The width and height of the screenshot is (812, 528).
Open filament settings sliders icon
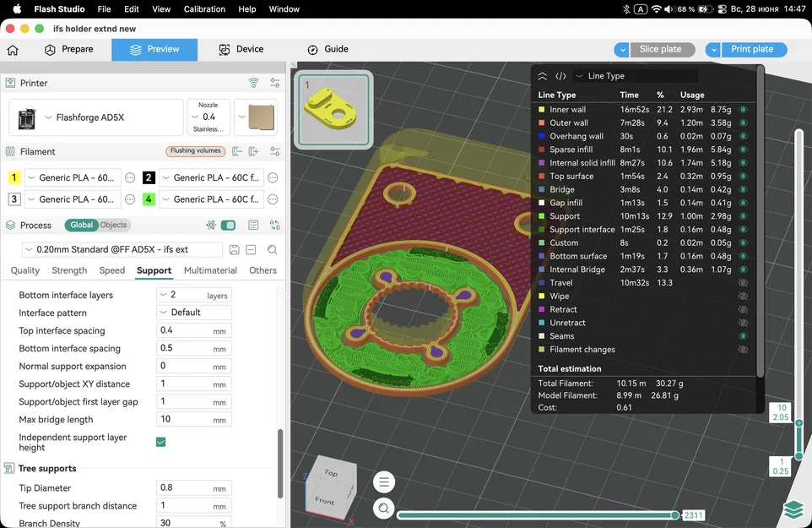(x=275, y=151)
